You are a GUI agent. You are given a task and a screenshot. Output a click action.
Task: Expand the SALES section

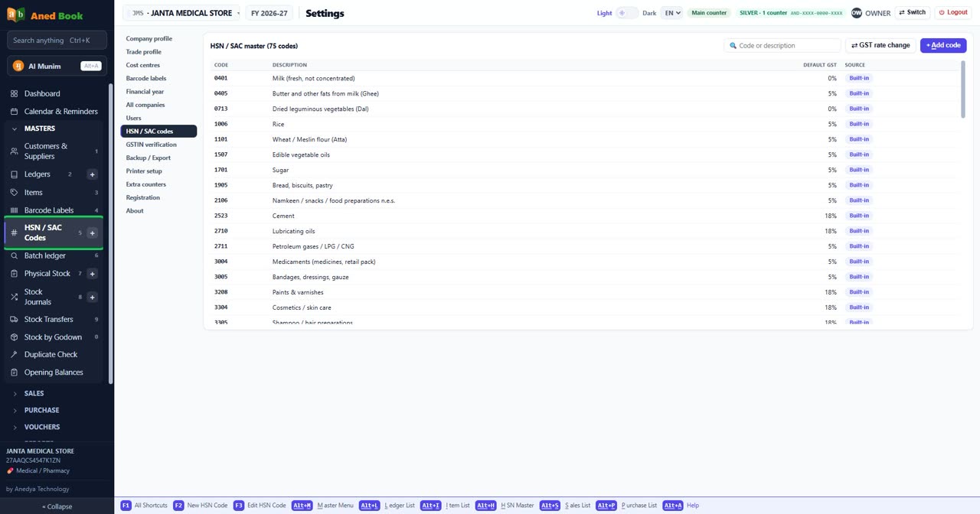click(54, 393)
